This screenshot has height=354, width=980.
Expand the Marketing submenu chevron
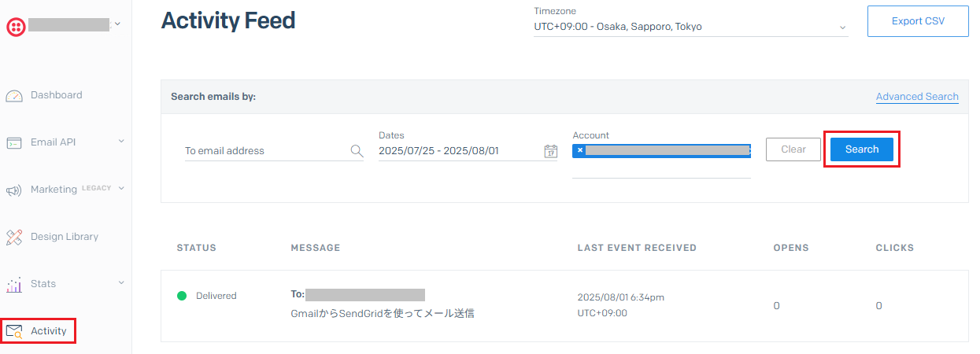tap(121, 189)
